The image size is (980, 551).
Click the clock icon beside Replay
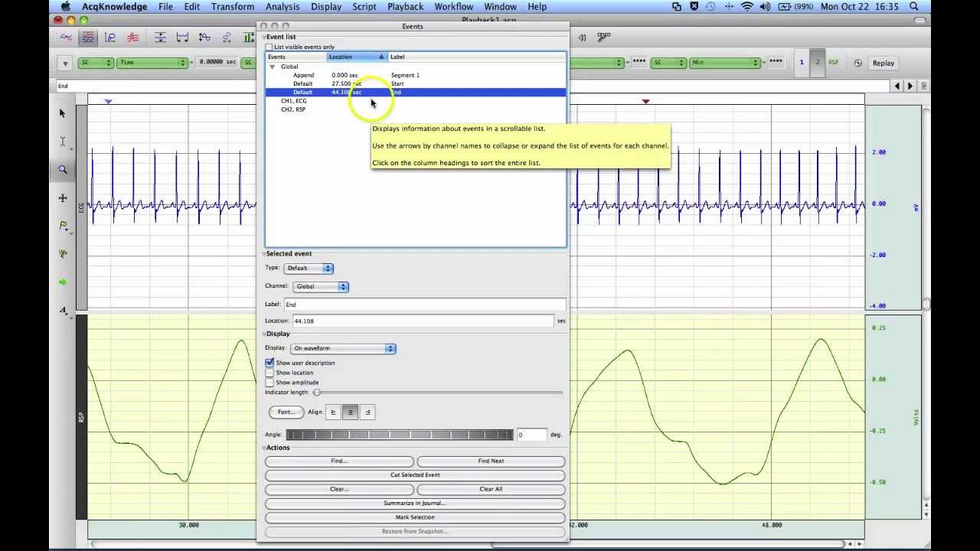(x=857, y=63)
